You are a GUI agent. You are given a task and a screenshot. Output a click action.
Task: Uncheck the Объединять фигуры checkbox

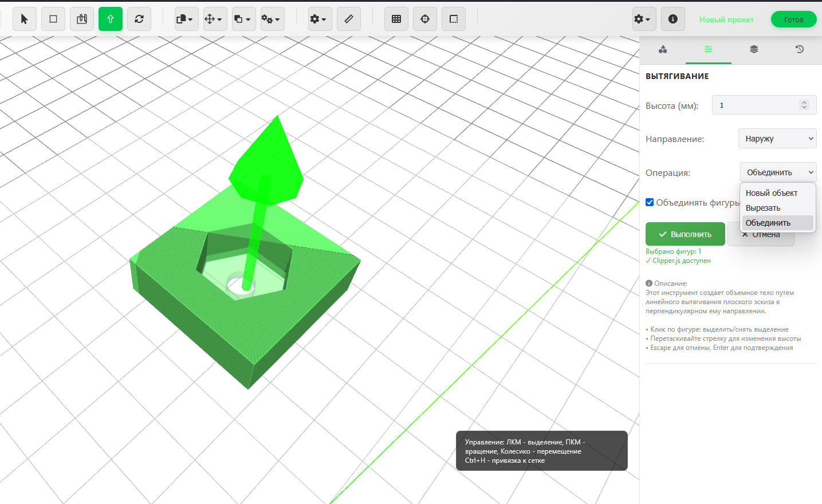(650, 202)
